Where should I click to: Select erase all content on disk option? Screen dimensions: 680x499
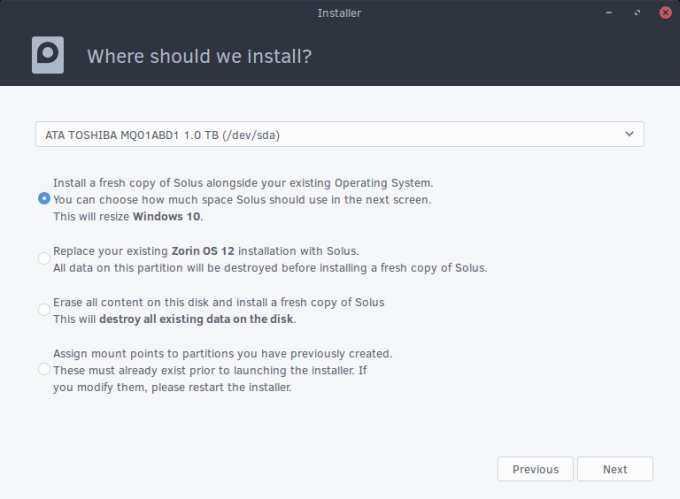44,310
